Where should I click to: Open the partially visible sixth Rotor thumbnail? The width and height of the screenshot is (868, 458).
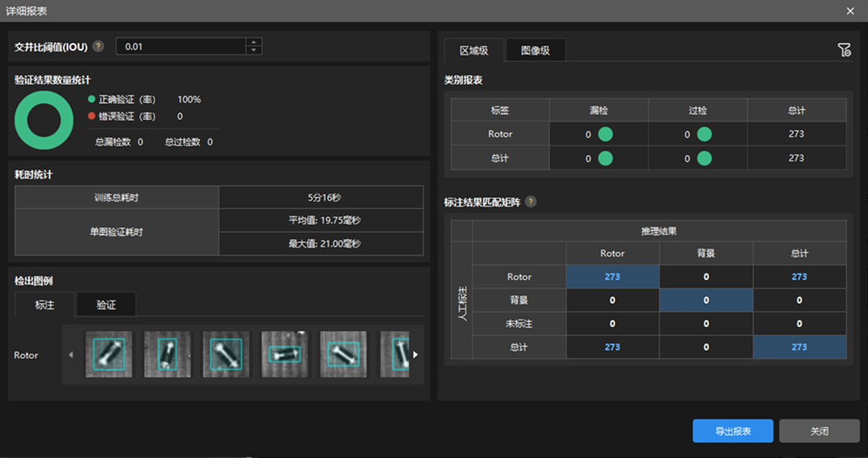tap(394, 354)
